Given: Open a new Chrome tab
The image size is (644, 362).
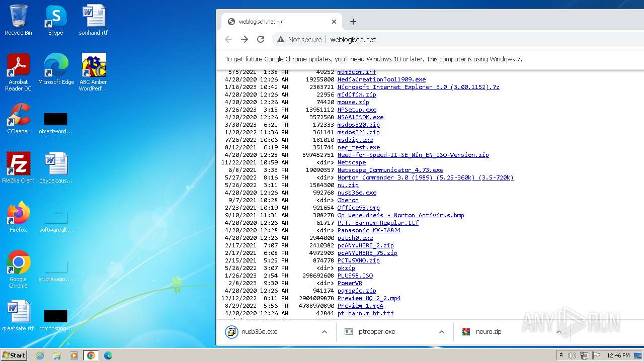Looking at the screenshot, I should coord(353,22).
